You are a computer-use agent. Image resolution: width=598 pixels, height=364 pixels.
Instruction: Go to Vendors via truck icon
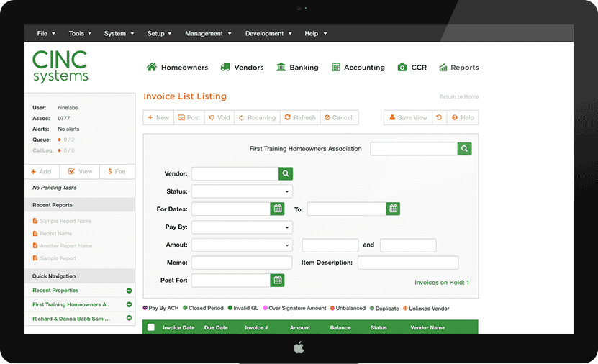(x=242, y=68)
